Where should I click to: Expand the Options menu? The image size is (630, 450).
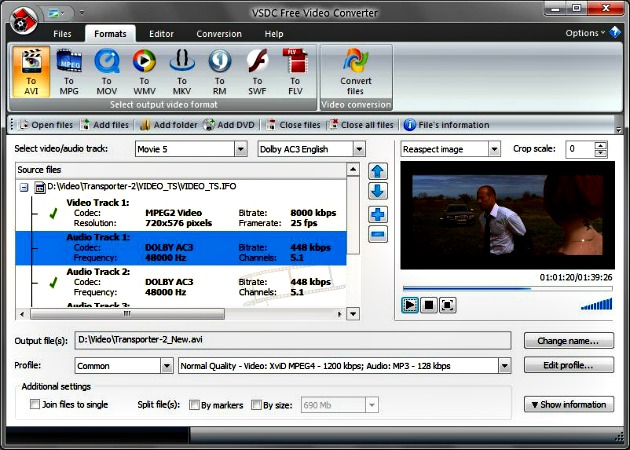point(585,33)
